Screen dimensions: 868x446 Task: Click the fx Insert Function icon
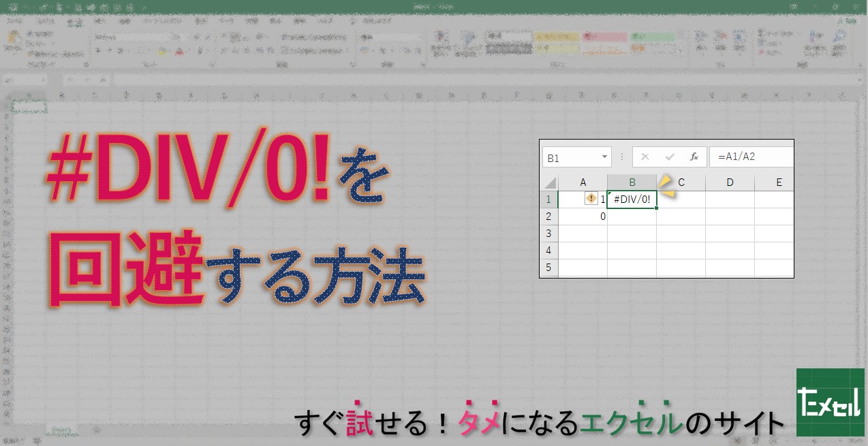pyautogui.click(x=694, y=157)
